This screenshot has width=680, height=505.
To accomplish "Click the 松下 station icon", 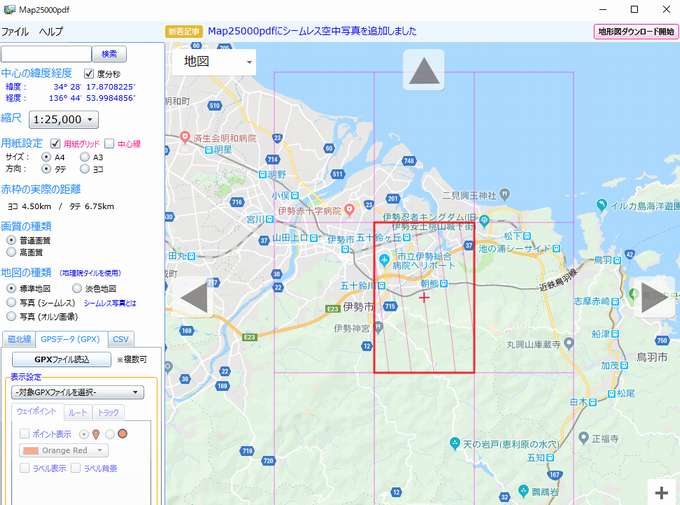I will point(527,236).
